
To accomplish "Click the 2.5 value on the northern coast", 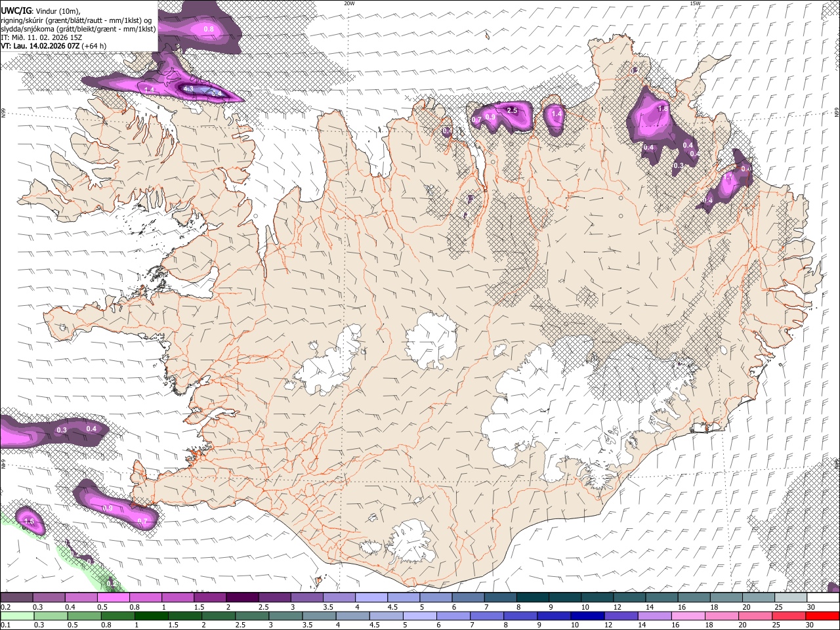I will pyautogui.click(x=513, y=111).
